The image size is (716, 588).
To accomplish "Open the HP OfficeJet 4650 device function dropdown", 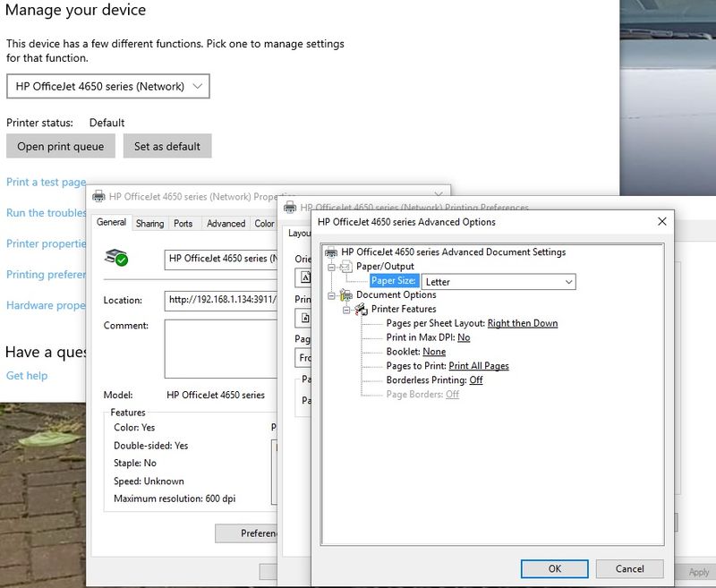I will point(108,87).
